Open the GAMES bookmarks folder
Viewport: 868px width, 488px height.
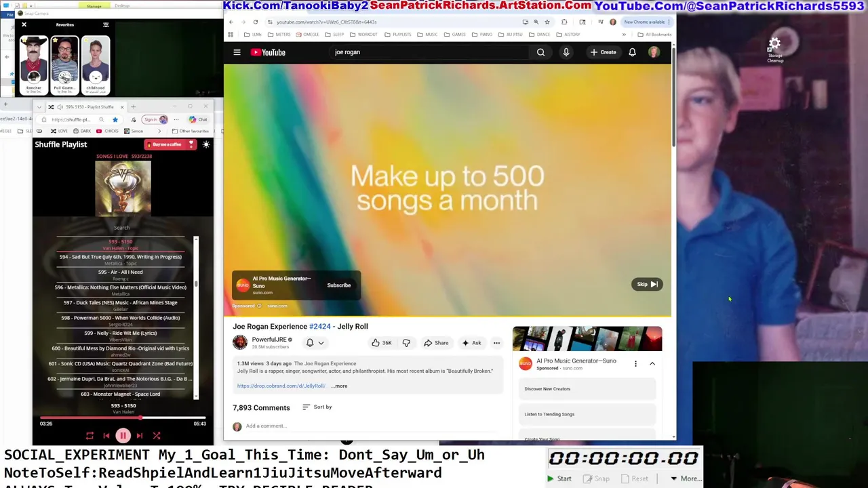(x=455, y=35)
